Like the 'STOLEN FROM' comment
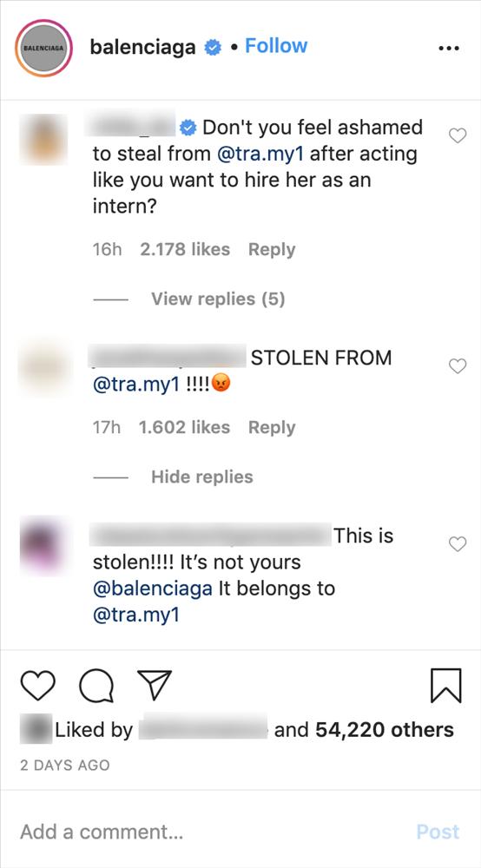 (458, 365)
